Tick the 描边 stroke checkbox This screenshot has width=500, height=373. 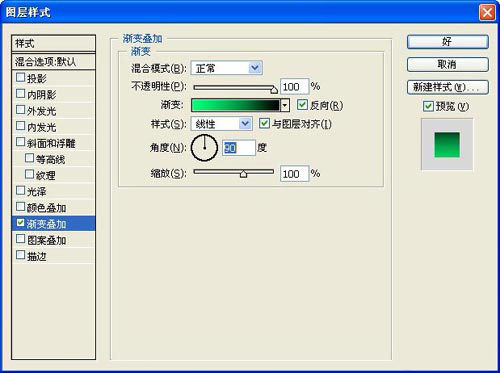[x=20, y=255]
